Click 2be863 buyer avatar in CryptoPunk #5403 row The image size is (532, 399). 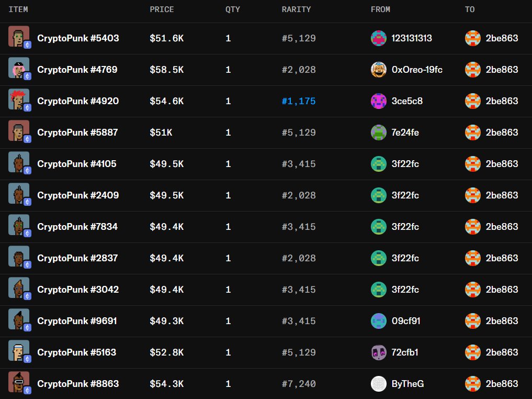click(472, 38)
